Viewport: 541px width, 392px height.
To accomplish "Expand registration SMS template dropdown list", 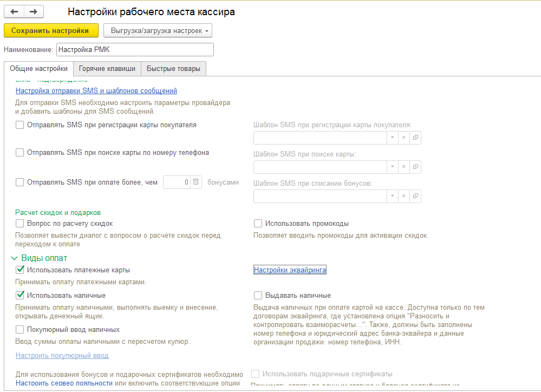I will click(x=392, y=138).
